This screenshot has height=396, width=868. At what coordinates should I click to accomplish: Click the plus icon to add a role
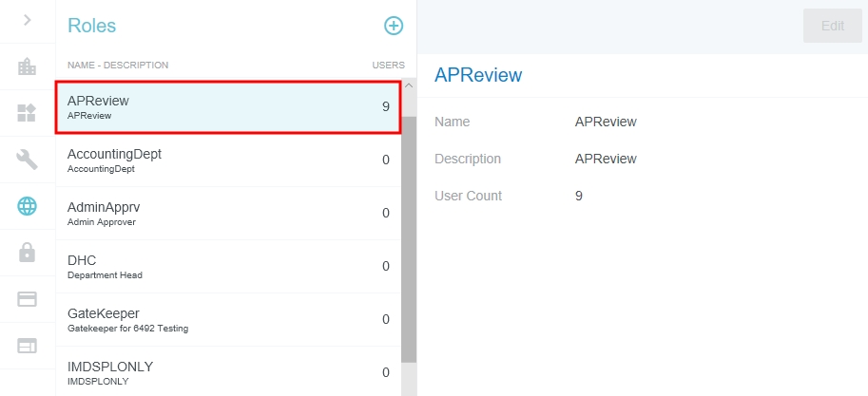(394, 26)
